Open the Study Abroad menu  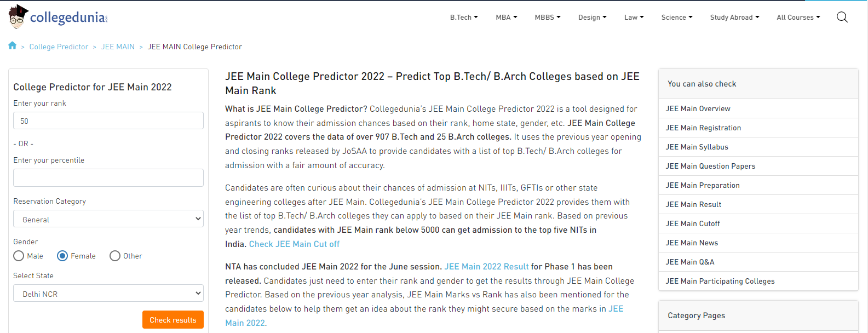coord(734,18)
